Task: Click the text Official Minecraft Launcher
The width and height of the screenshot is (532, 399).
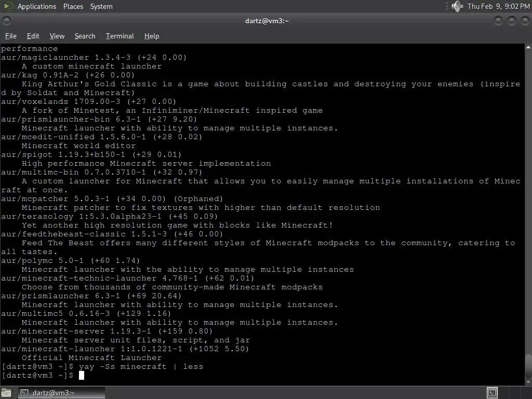Action: click(91, 357)
